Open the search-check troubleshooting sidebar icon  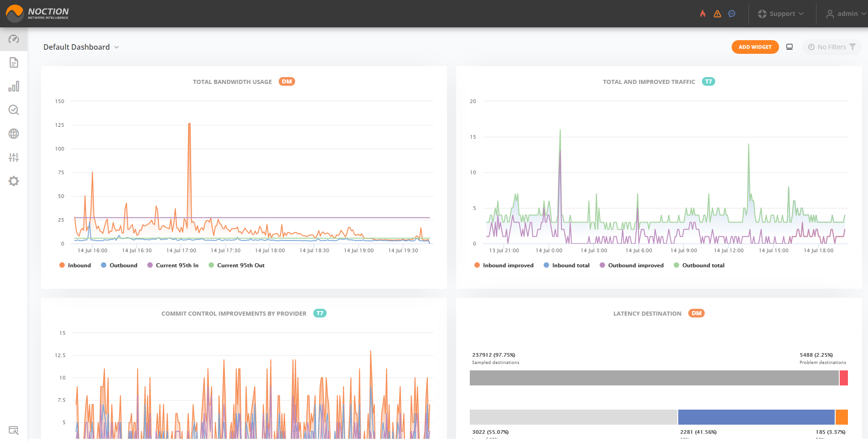(x=14, y=110)
